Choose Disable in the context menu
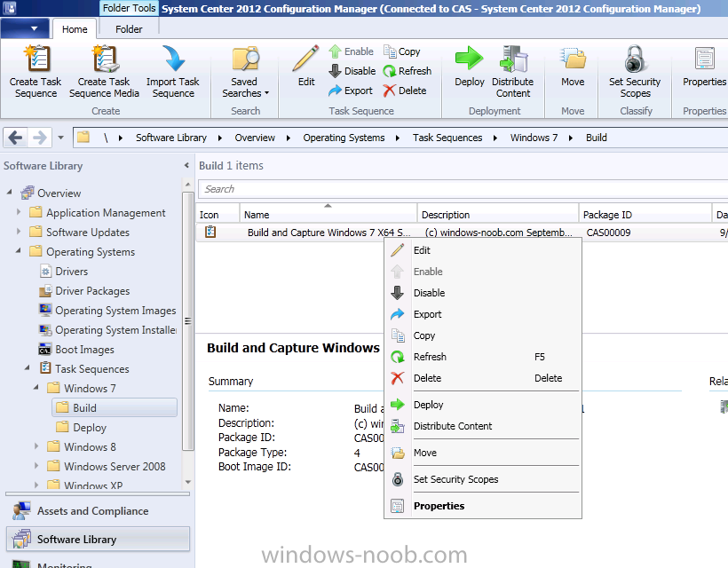Screen dimensions: 728x568 point(483,293)
